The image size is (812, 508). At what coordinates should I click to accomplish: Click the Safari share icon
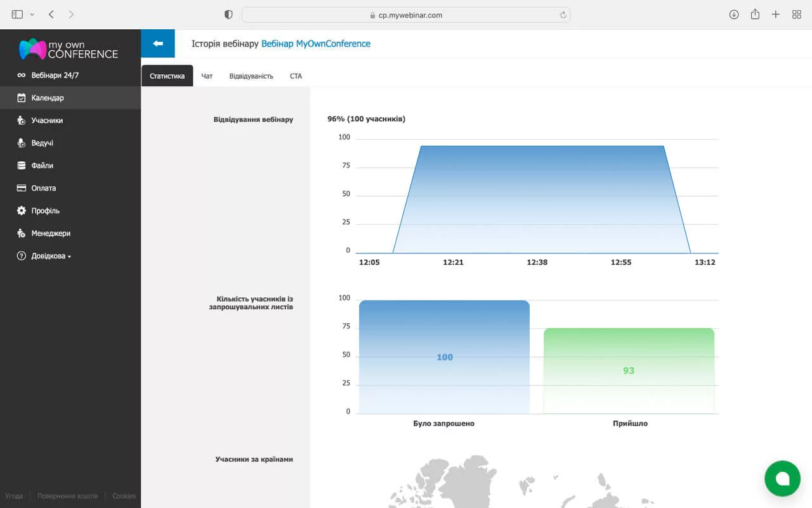(x=755, y=15)
